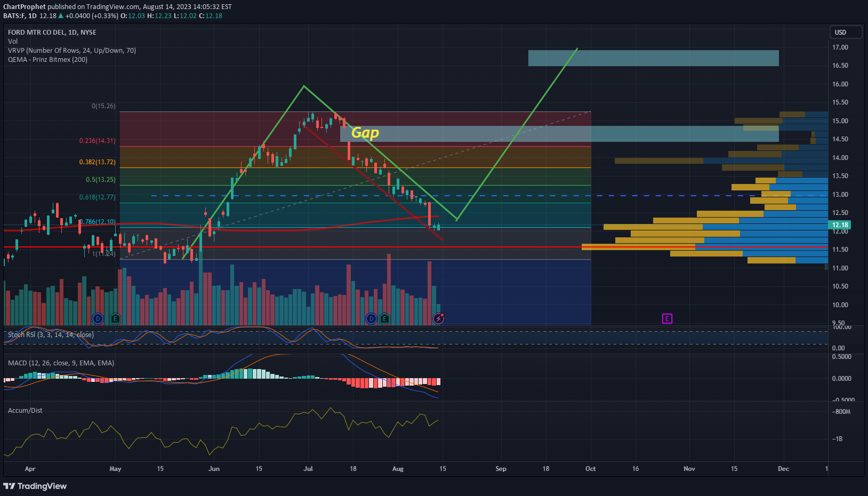Click the 14.50 price axis label
This screenshot has height=496, width=868.
840,139
